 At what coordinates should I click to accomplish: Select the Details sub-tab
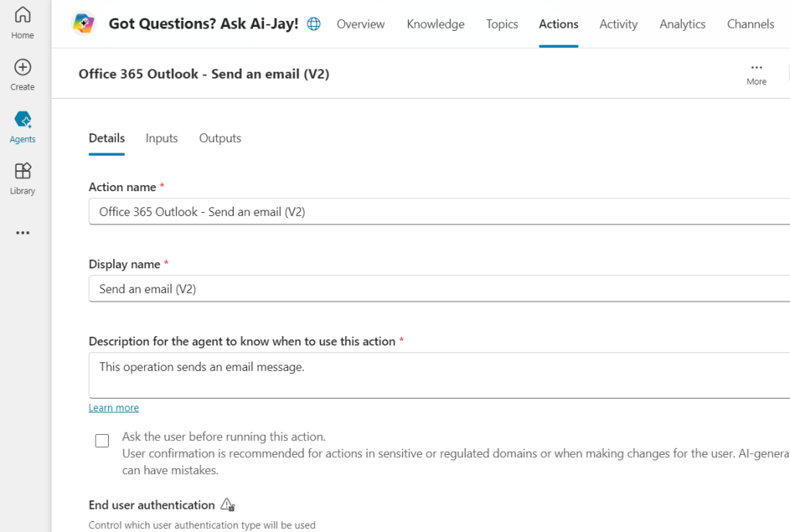(106, 138)
